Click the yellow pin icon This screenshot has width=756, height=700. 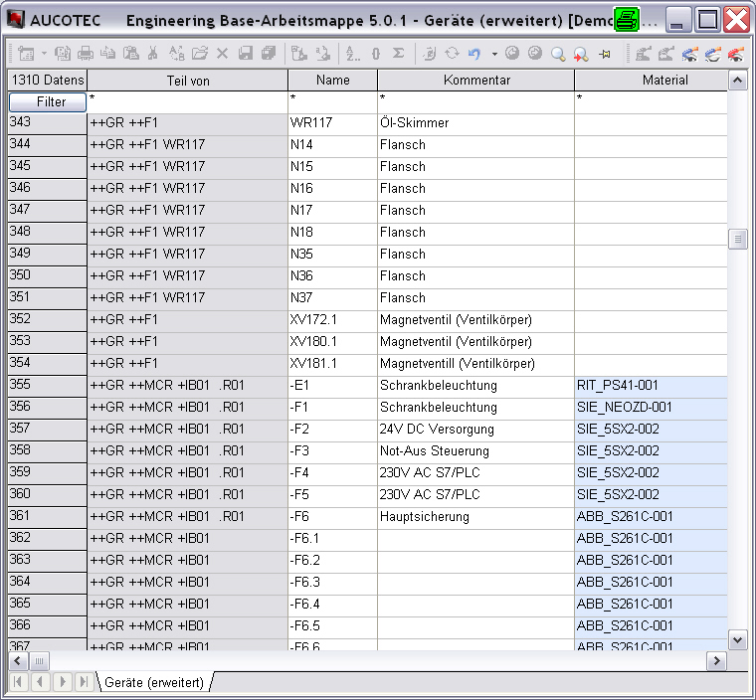coord(604,54)
